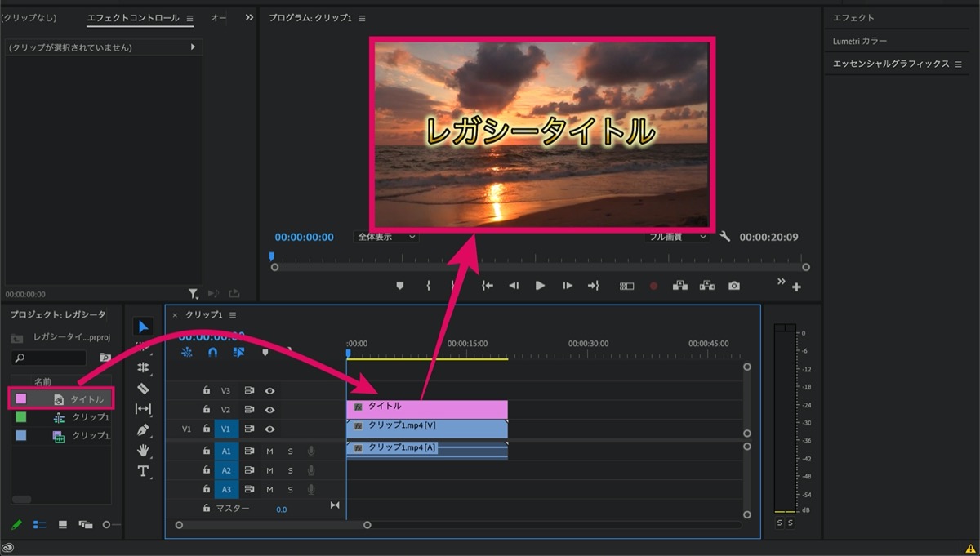Click the Project panel search field
Viewport: 980px width, 556px height.
click(50, 358)
